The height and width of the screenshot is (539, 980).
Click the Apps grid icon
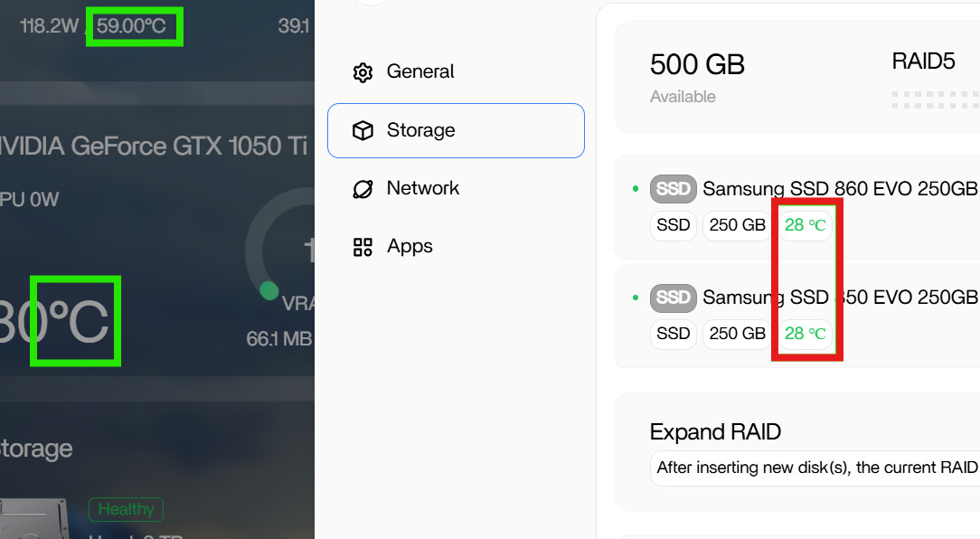[363, 247]
